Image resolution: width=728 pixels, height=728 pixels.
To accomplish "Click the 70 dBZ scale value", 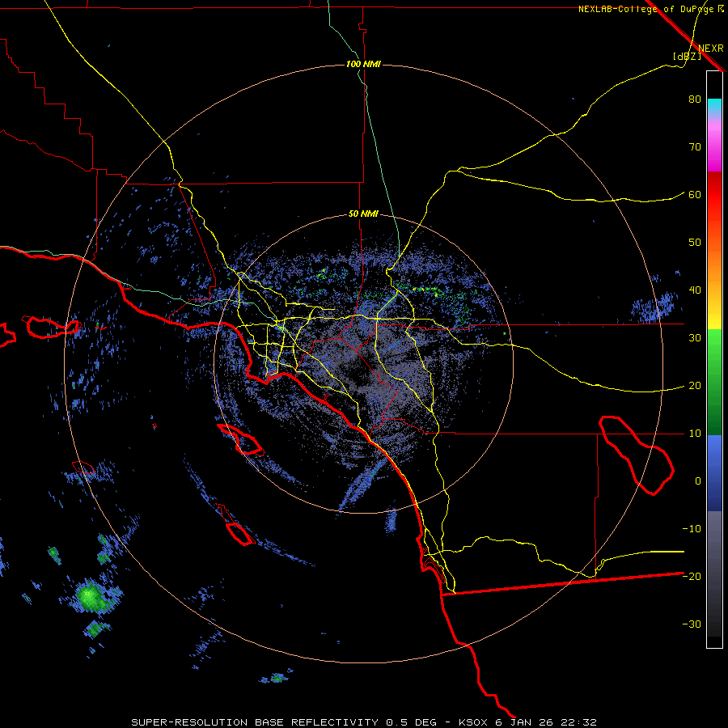I will coord(695,147).
